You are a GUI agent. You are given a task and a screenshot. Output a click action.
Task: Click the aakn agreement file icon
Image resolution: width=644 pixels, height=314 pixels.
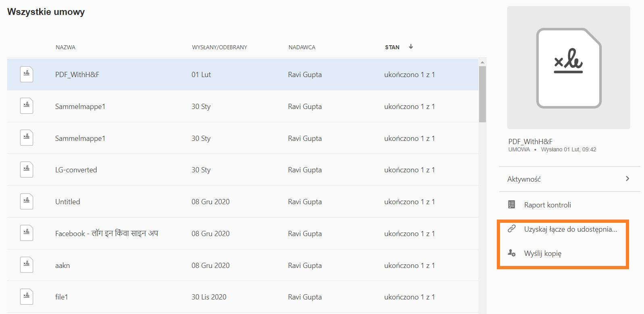(x=27, y=265)
